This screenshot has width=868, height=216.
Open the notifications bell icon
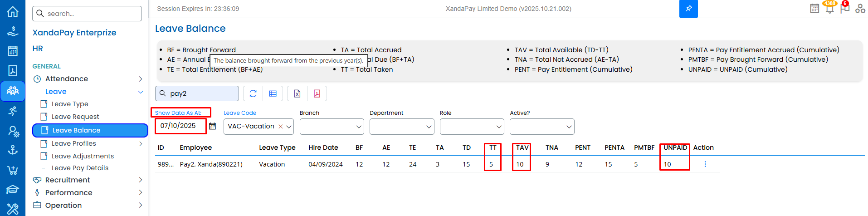pyautogui.click(x=829, y=8)
